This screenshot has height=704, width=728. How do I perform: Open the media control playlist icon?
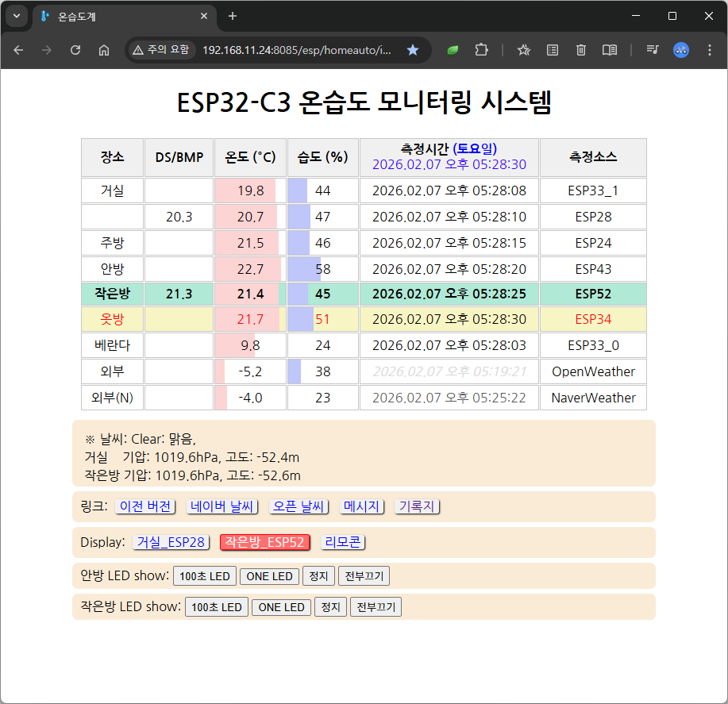[652, 50]
